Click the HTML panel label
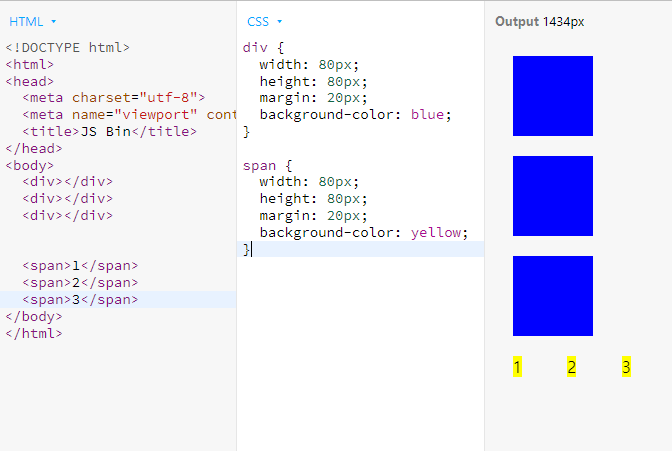Screen dimensions: 672x451 click(x=26, y=21)
